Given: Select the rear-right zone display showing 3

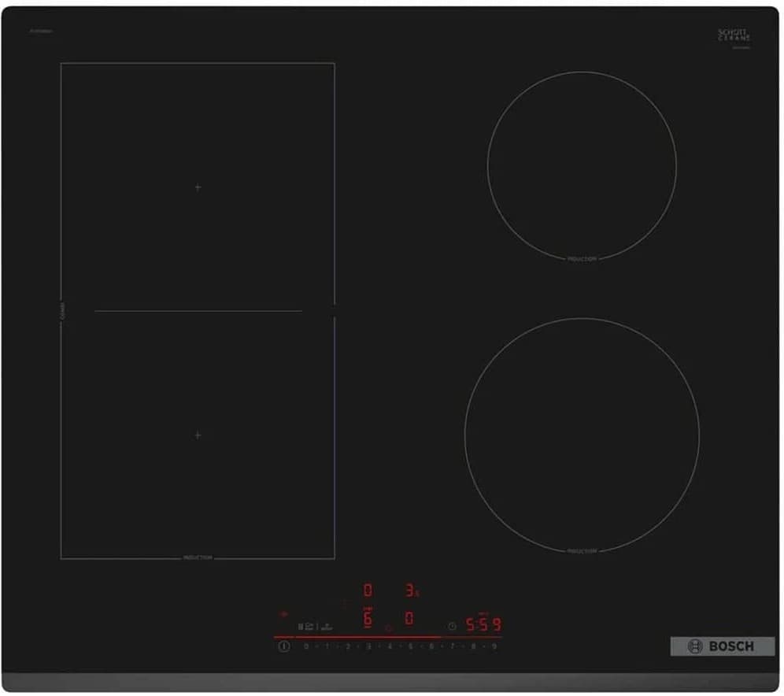Looking at the screenshot, I should [410, 590].
